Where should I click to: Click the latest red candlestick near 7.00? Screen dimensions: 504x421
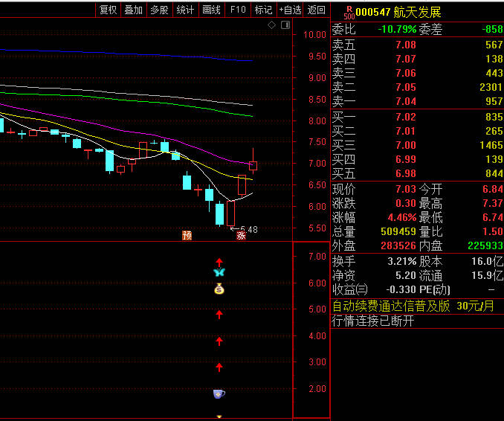(x=253, y=165)
